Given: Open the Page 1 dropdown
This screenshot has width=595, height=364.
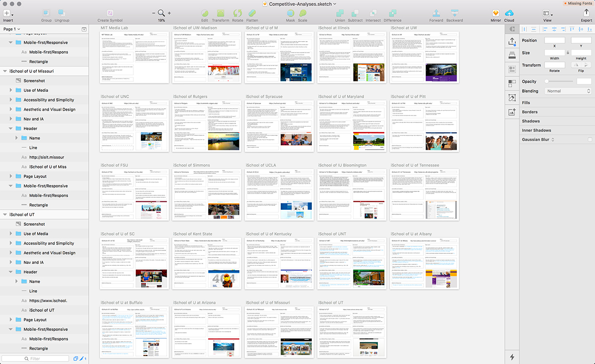Looking at the screenshot, I should click(12, 29).
